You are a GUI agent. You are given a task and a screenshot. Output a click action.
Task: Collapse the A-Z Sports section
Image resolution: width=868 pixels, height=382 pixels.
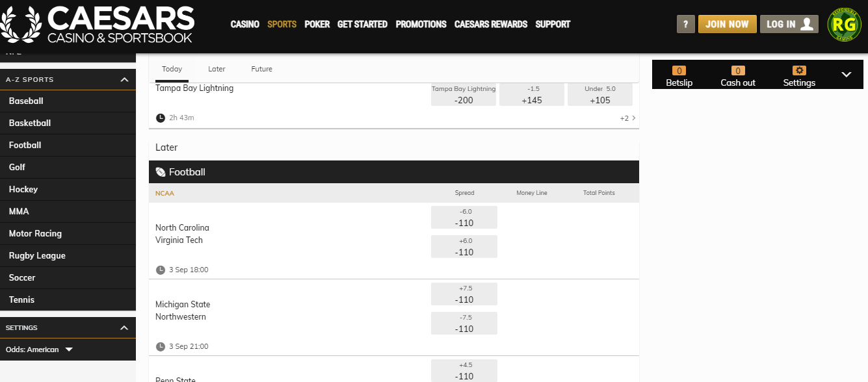(124, 79)
